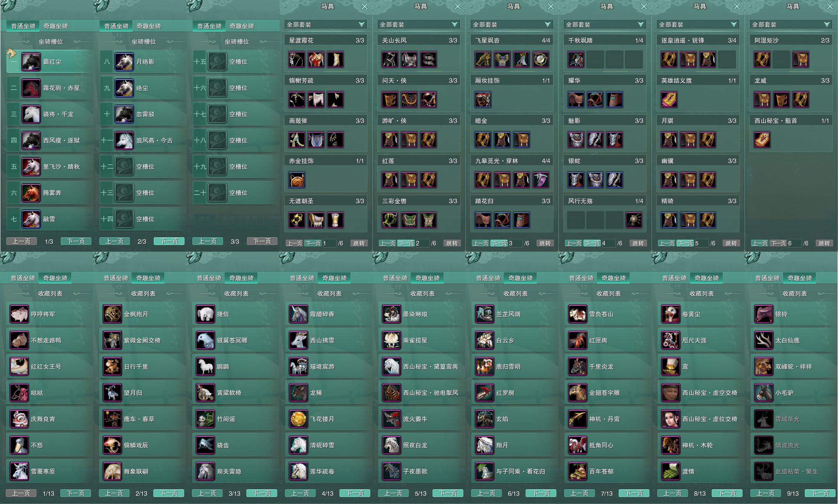The image size is (838, 504).
Task: Click the 雪负苍山 mount icon
Action: (577, 314)
